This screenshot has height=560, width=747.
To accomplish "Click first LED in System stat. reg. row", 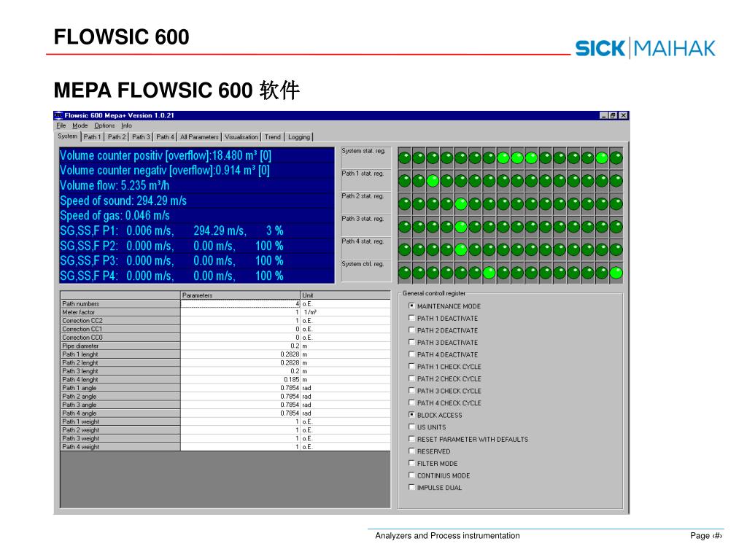I will tap(404, 157).
